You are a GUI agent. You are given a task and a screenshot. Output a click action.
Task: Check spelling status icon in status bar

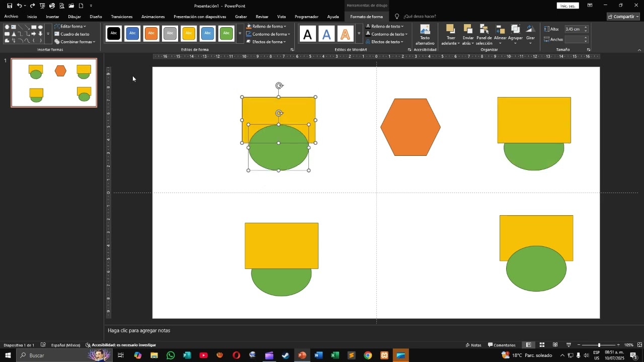tap(43, 345)
